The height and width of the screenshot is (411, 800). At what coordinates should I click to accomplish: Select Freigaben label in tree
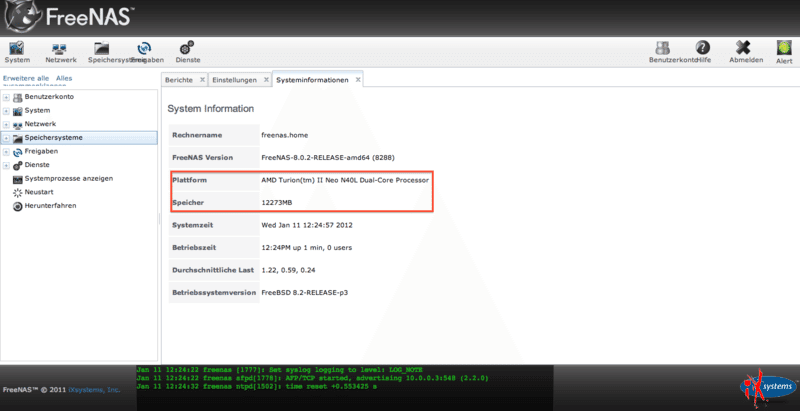coord(41,151)
